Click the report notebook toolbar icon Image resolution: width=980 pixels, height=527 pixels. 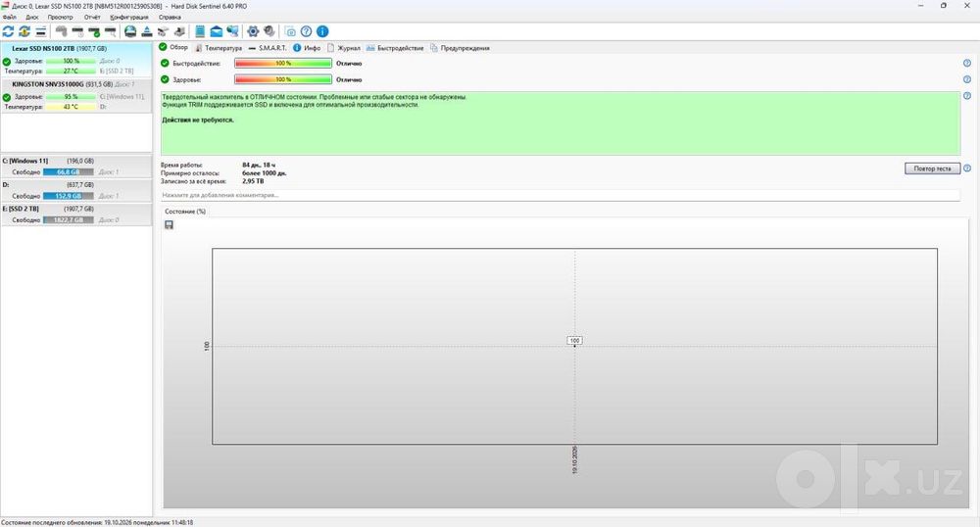(x=200, y=31)
